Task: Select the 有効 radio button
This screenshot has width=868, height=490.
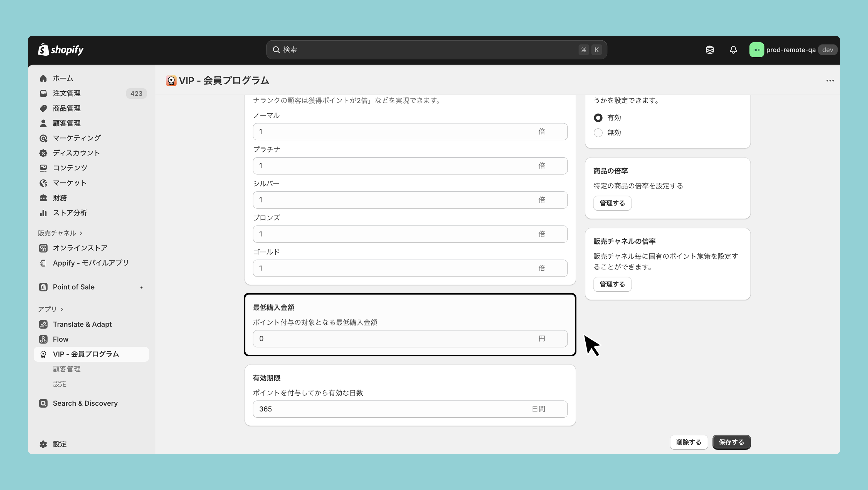Action: (598, 118)
